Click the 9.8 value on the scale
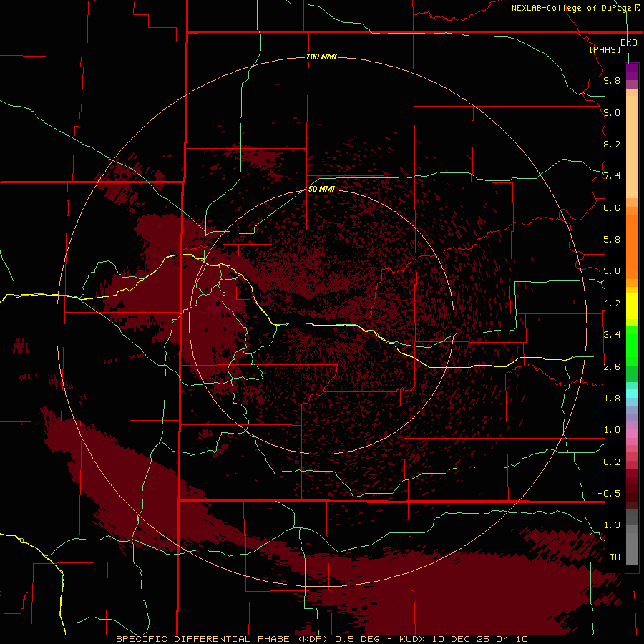Image resolution: width=644 pixels, height=644 pixels. coord(612,80)
